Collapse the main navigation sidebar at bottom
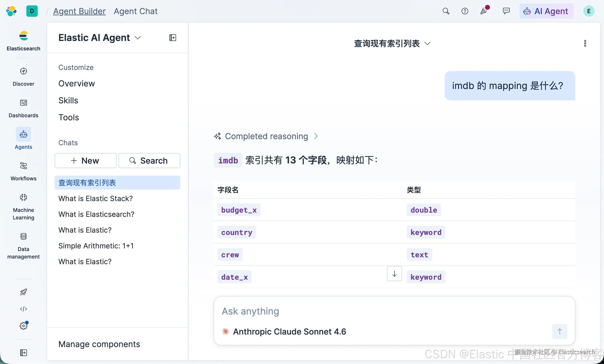The width and height of the screenshot is (604, 364). (24, 353)
